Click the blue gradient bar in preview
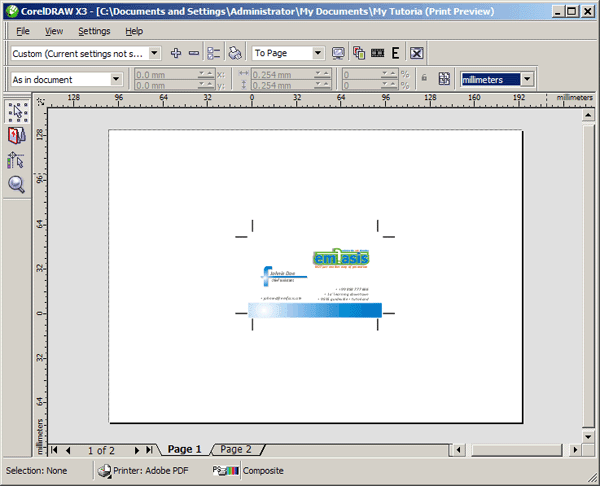 point(315,310)
